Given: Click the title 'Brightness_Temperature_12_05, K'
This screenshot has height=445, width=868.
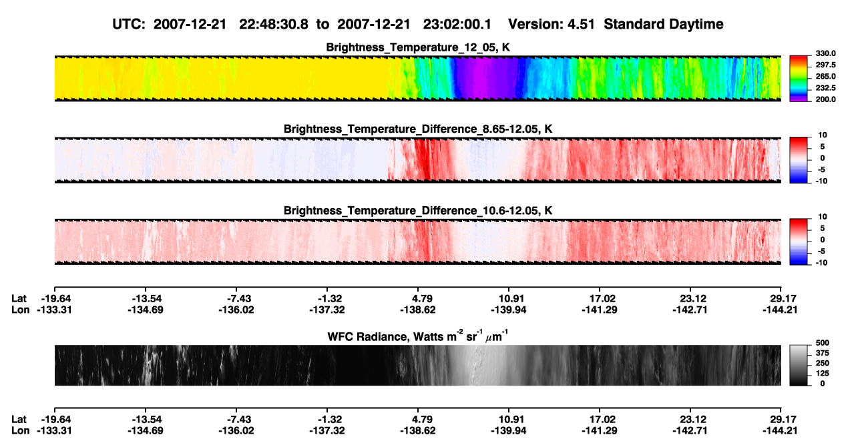Looking at the screenshot, I should tap(418, 47).
